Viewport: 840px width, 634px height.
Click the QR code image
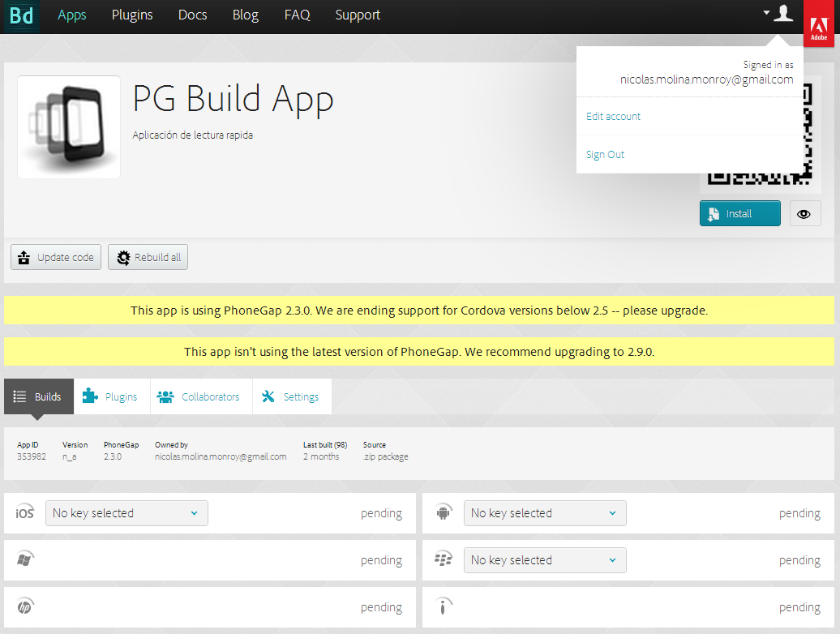click(x=761, y=135)
